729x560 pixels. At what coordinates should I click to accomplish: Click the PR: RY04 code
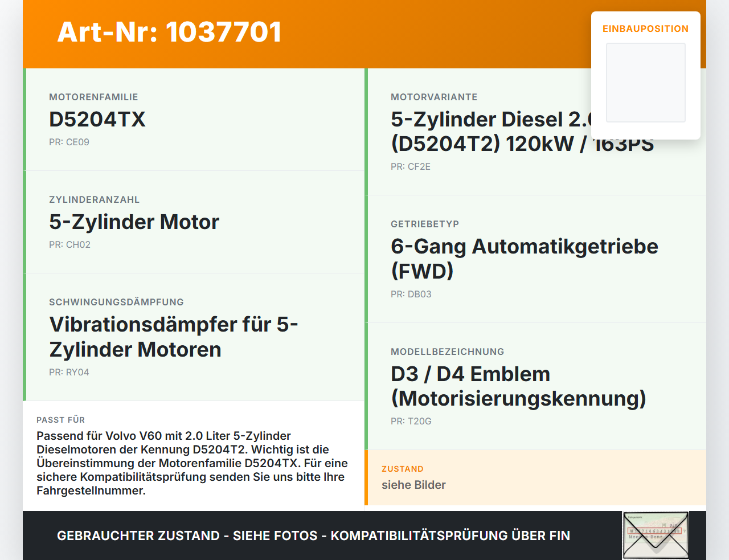[x=69, y=373]
